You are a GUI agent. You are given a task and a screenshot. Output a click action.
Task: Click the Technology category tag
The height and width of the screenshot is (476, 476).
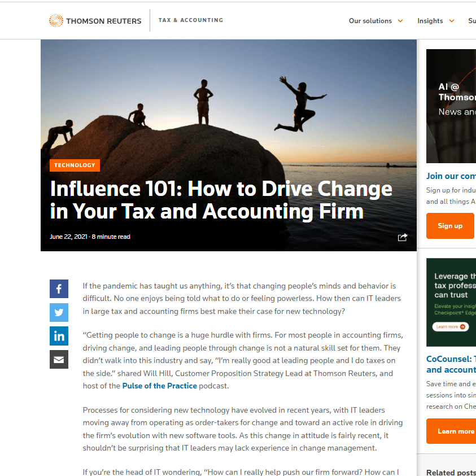(x=75, y=165)
